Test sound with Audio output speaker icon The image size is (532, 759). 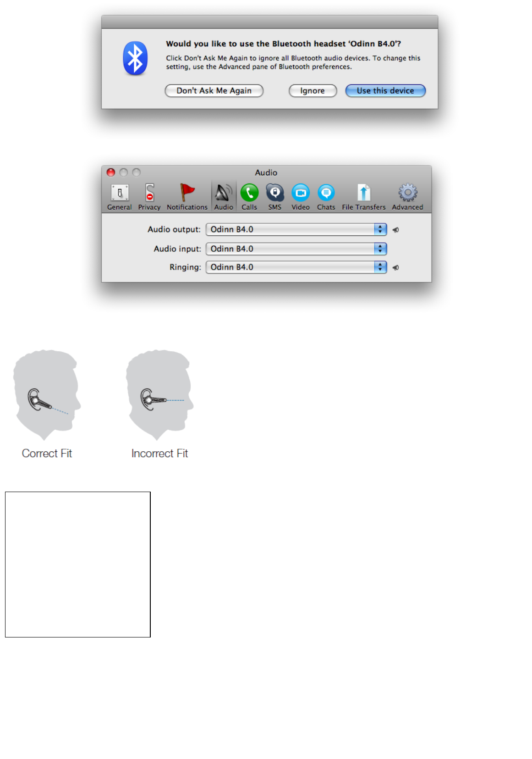point(396,230)
